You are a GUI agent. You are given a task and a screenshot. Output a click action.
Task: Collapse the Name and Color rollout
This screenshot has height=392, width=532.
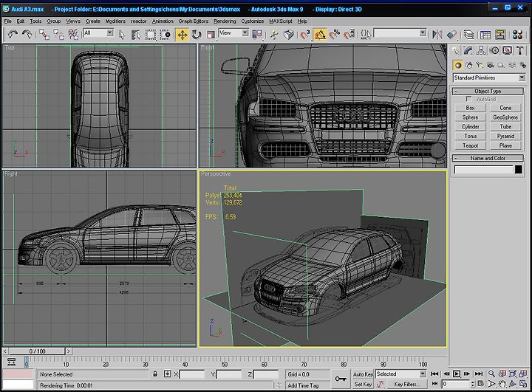click(488, 158)
